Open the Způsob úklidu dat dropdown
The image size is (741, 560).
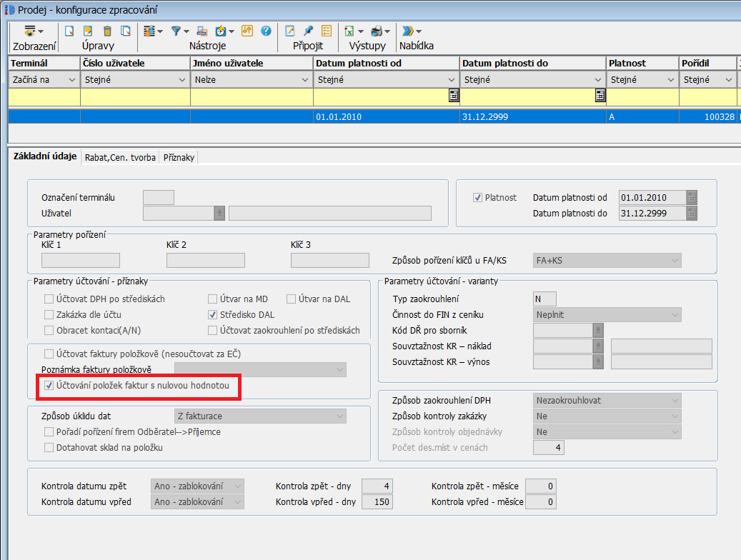click(x=260, y=416)
